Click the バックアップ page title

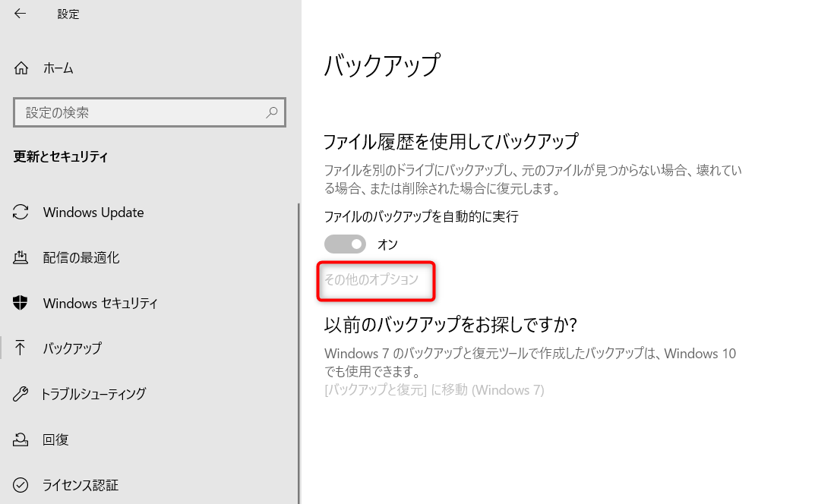tap(383, 65)
